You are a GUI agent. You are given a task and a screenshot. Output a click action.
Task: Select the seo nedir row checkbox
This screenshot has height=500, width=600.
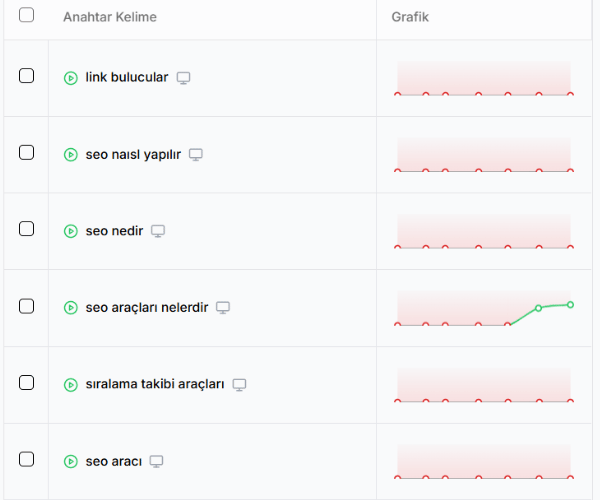tap(26, 229)
